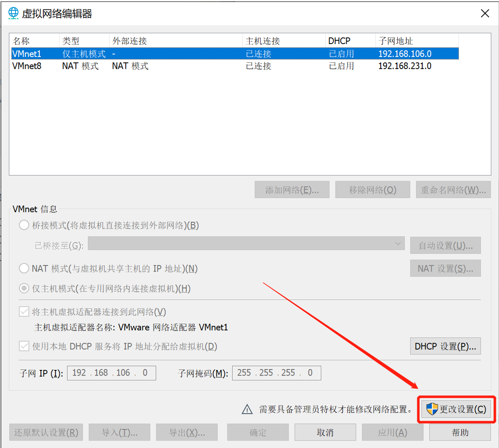499x448 pixels.
Task: Click the 子网 IP input field
Action: pos(112,373)
